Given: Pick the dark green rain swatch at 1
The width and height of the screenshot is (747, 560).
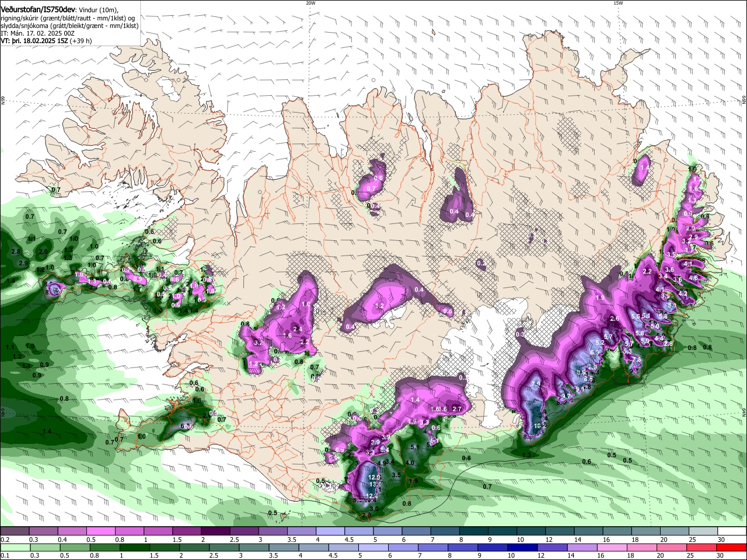Looking at the screenshot, I should [x=134, y=547].
